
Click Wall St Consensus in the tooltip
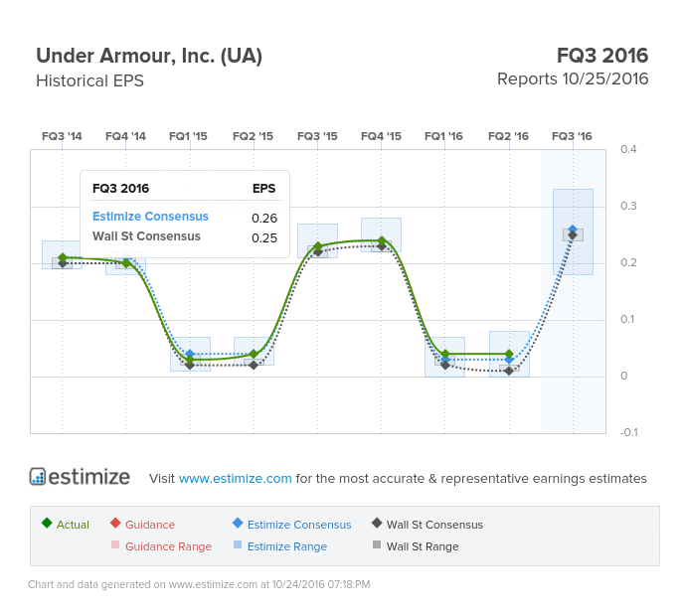click(x=146, y=236)
